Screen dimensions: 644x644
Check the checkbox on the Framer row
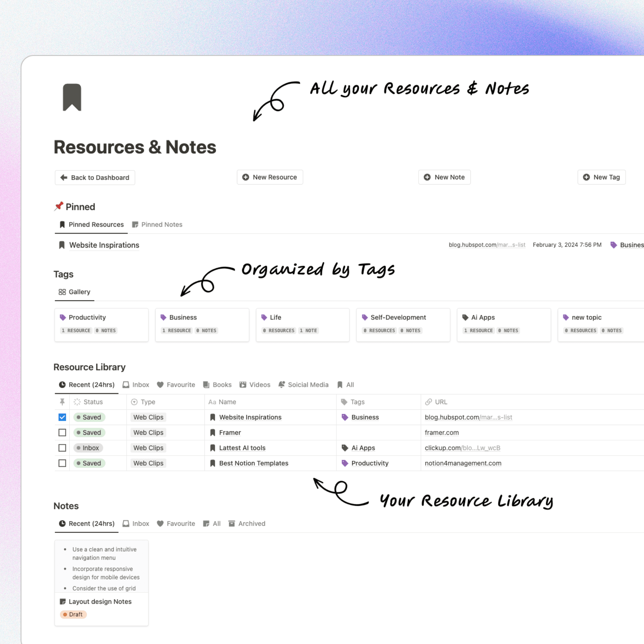pos(62,432)
